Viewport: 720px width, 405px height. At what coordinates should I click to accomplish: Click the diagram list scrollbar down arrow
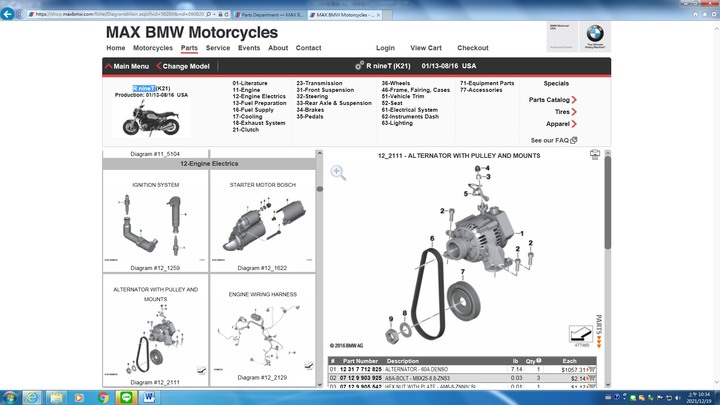click(320, 384)
